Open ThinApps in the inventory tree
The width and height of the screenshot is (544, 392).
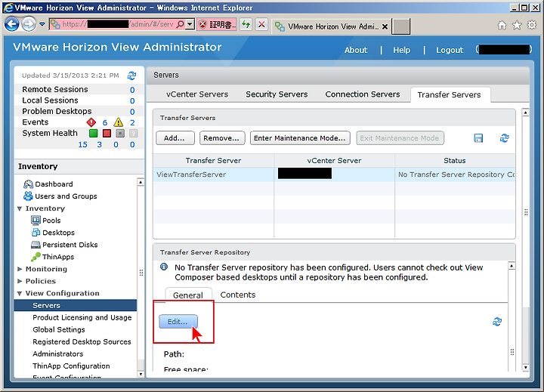point(52,257)
